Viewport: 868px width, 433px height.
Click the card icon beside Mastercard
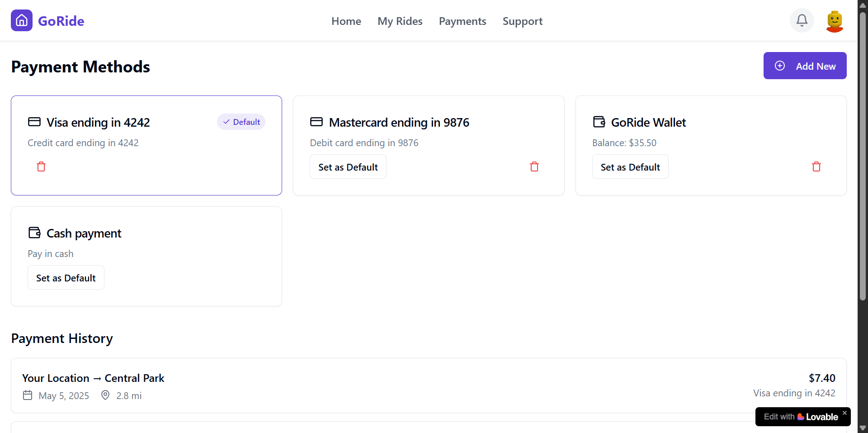pyautogui.click(x=316, y=122)
